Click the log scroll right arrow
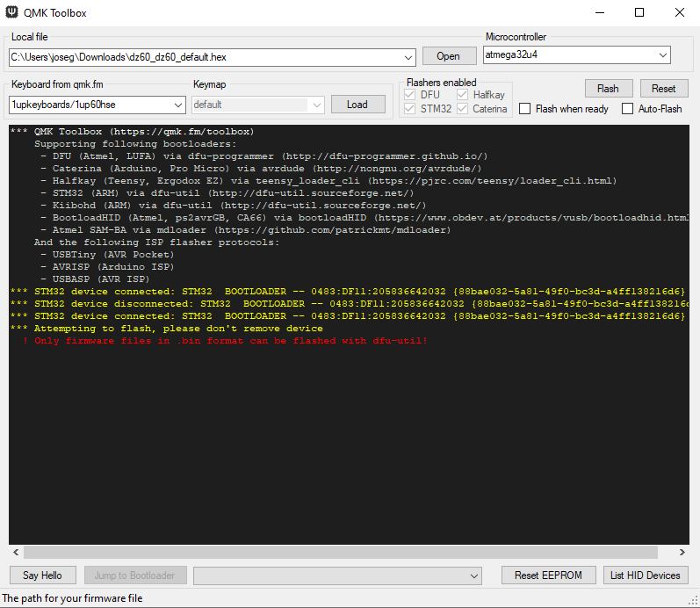This screenshot has height=608, width=700. pyautogui.click(x=682, y=552)
